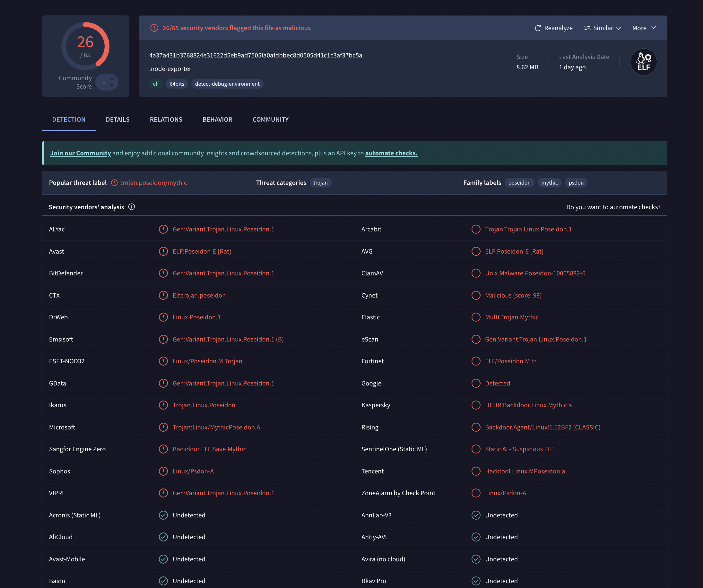Click the alert icon in Microsoft row
This screenshot has height=588, width=703.
[163, 427]
